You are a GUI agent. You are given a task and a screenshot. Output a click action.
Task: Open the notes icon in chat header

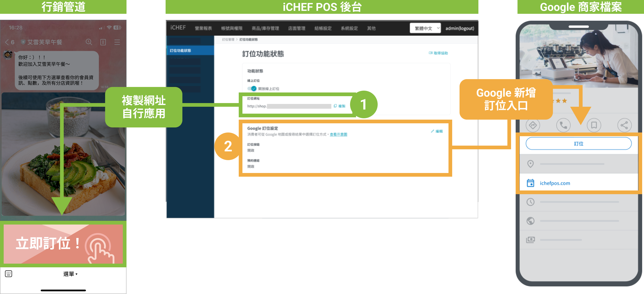coord(103,42)
